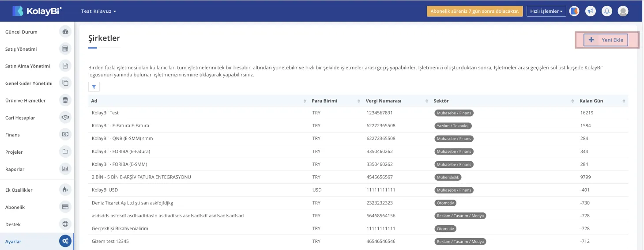Open Projeler menu item

pos(37,152)
